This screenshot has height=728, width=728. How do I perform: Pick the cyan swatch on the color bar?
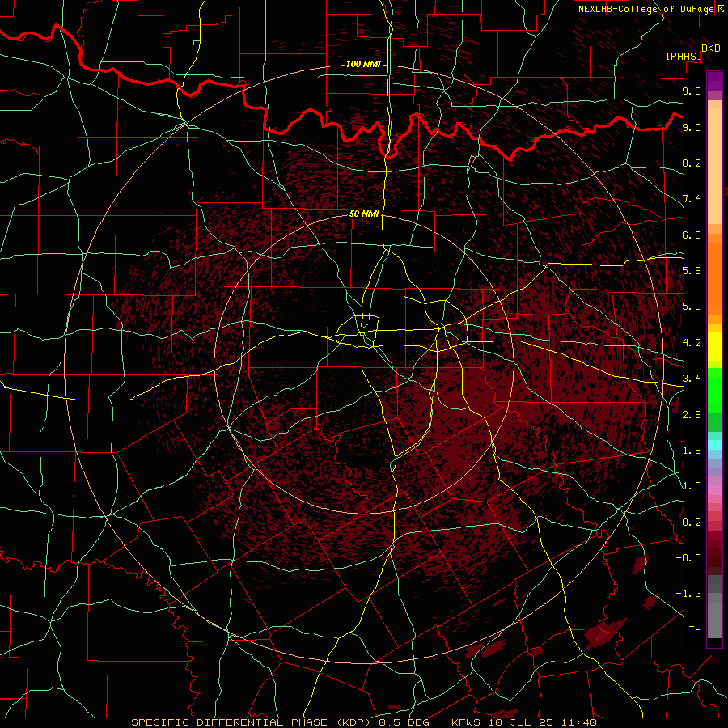click(714, 445)
